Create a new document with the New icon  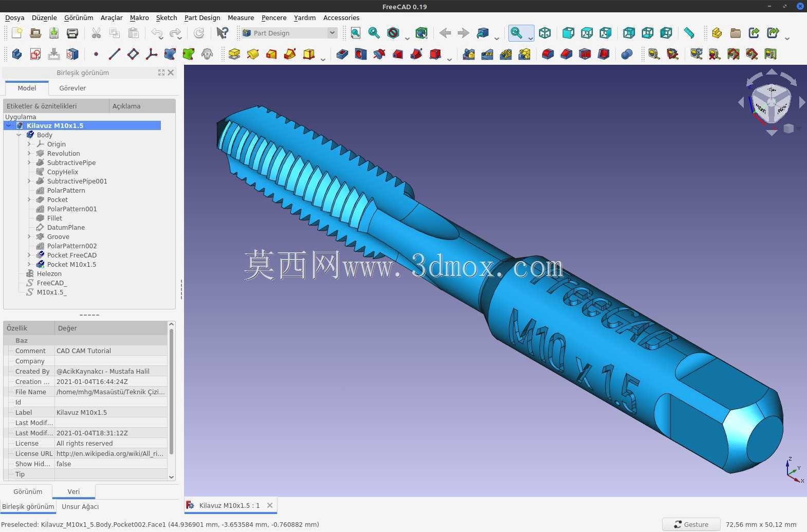coord(17,33)
